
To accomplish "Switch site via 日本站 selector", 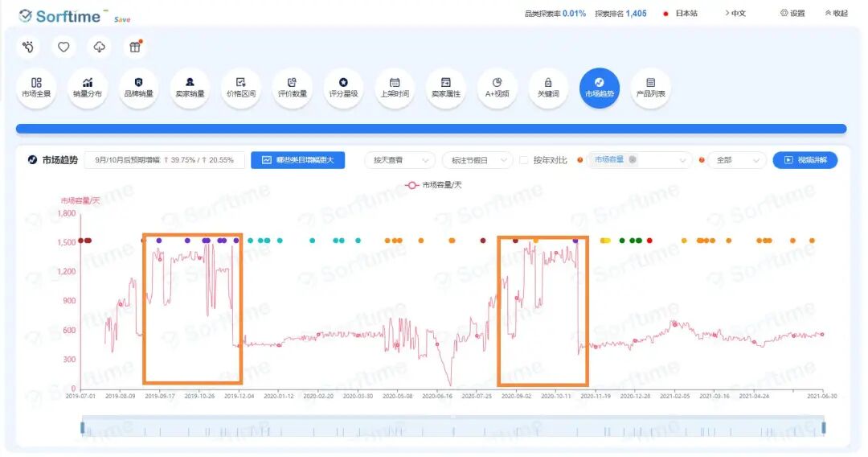I will click(681, 14).
